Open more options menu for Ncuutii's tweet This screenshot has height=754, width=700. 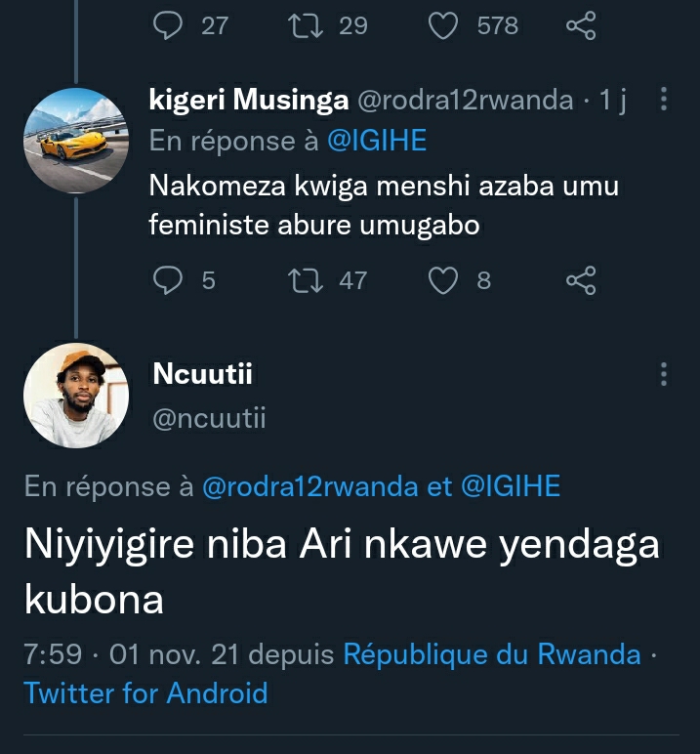coord(664,374)
